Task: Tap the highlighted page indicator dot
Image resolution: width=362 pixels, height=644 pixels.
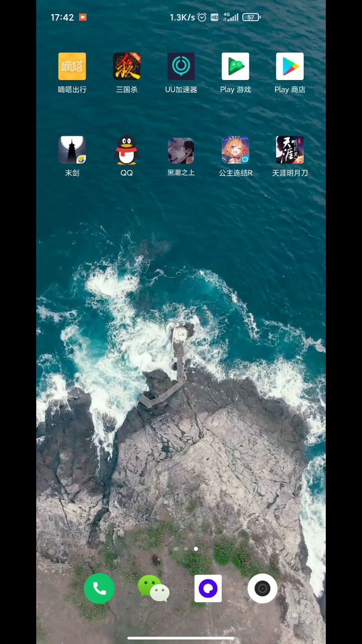Action: [196, 549]
